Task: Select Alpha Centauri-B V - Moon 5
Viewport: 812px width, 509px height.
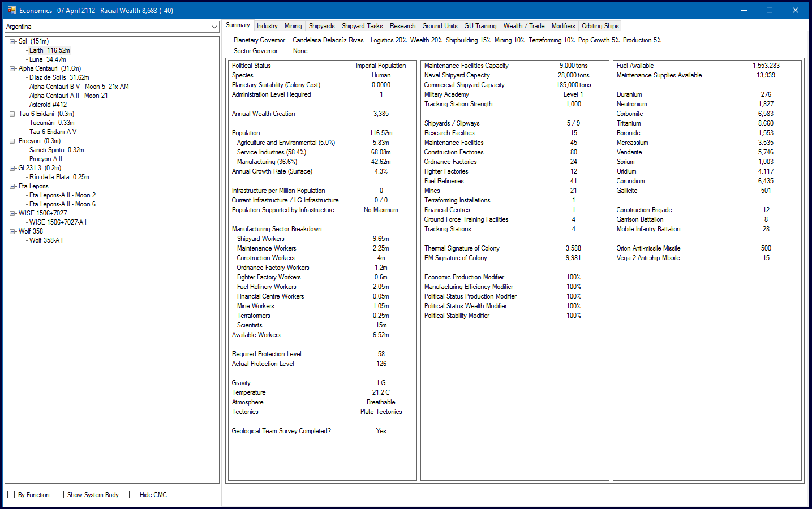Action: click(x=79, y=87)
